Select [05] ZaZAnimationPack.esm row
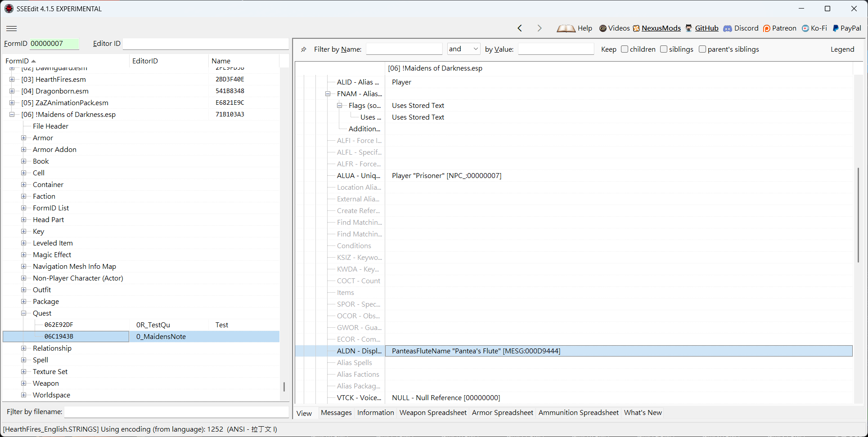Image resolution: width=868 pixels, height=437 pixels. pos(141,103)
